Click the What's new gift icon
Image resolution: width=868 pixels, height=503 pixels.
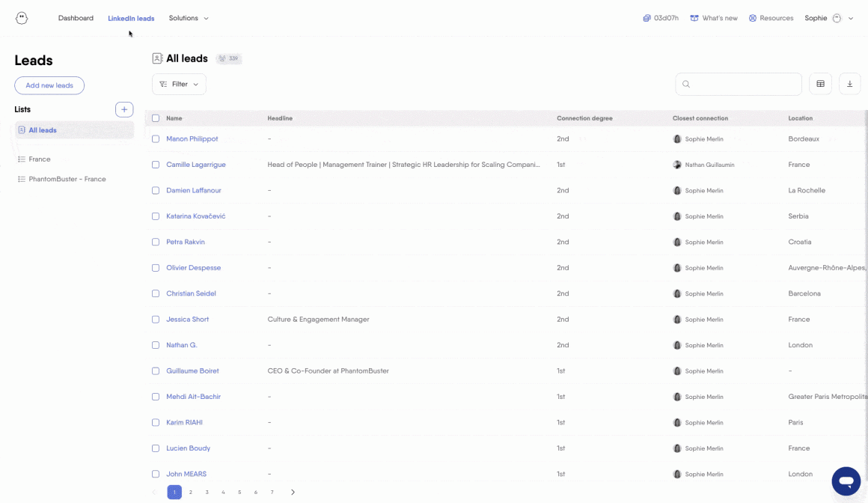coord(694,18)
